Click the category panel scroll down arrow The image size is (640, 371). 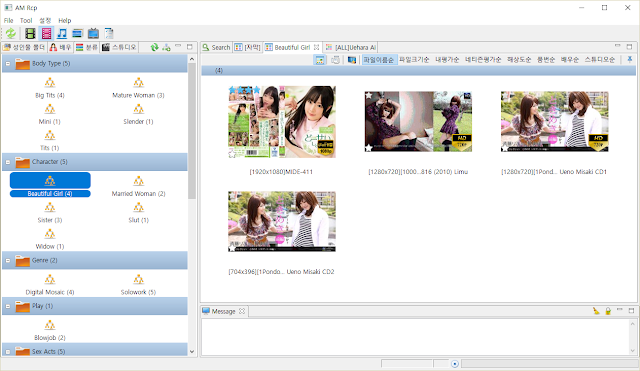(192, 351)
